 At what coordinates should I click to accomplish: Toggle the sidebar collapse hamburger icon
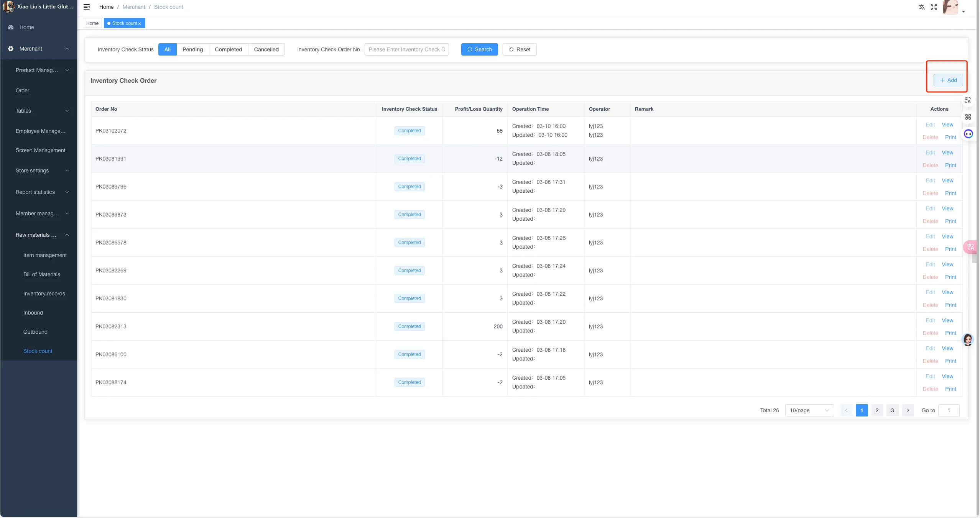[x=87, y=7]
